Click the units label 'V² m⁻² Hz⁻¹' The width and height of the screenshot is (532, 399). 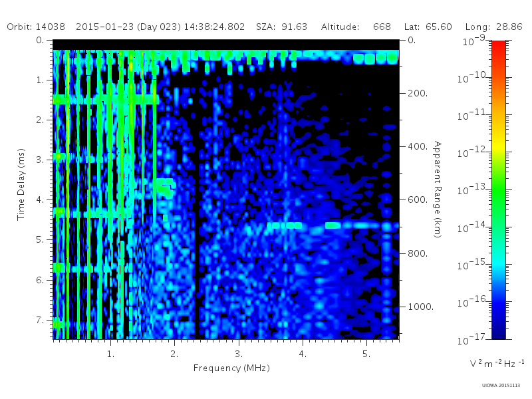point(497,363)
